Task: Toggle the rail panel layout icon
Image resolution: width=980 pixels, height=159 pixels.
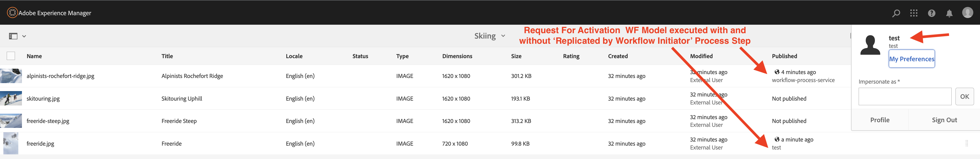Action: [13, 36]
